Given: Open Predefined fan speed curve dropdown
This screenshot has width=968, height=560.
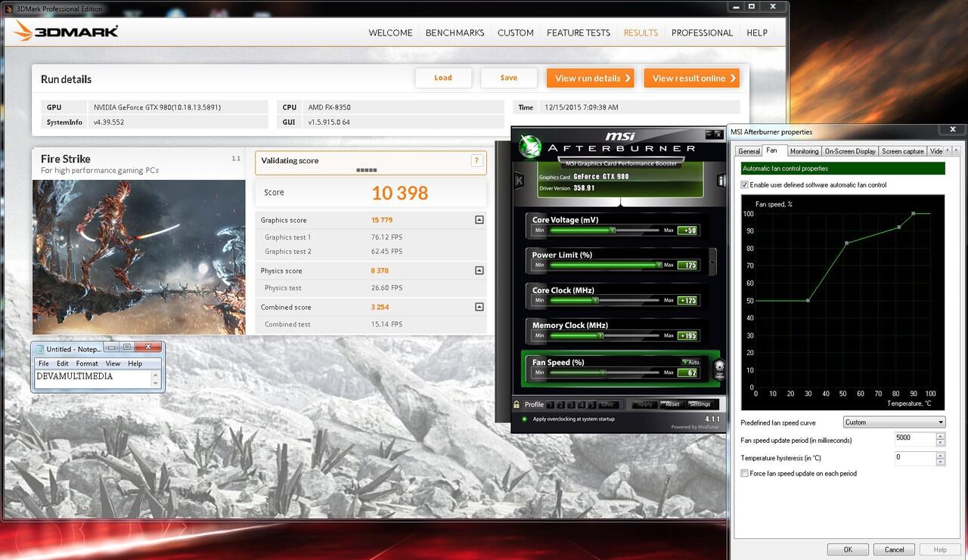Looking at the screenshot, I should (895, 422).
